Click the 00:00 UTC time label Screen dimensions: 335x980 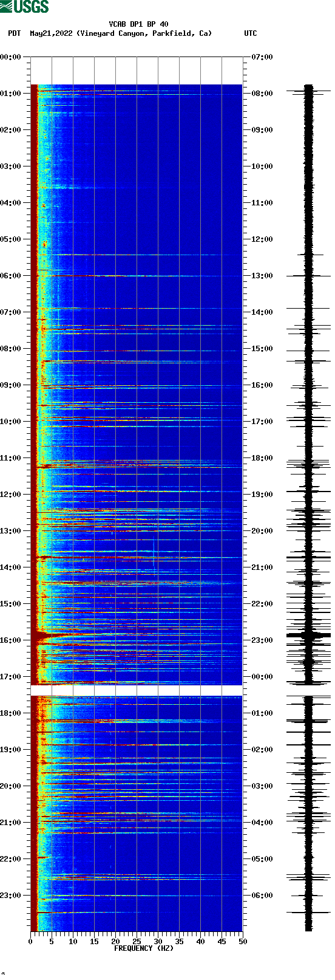(262, 677)
